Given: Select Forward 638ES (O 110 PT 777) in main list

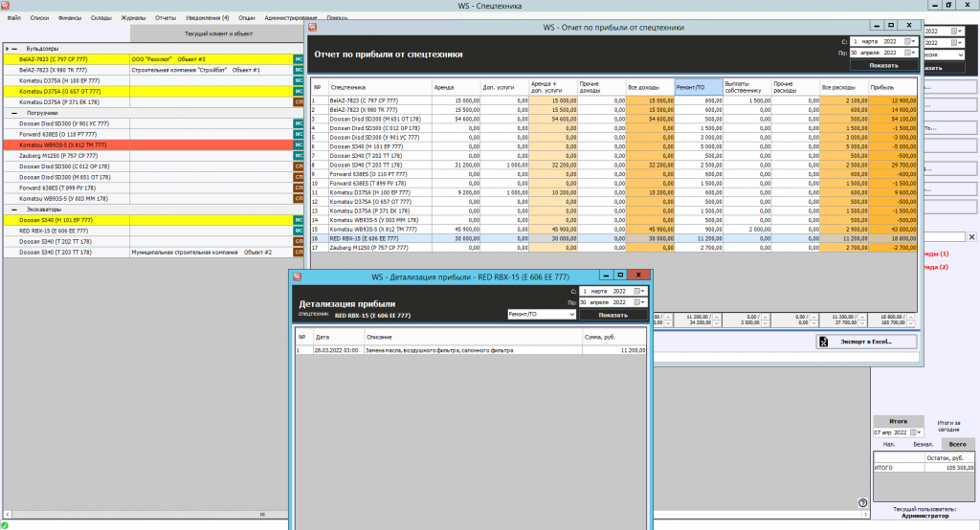Looking at the screenshot, I should pyautogui.click(x=148, y=134).
